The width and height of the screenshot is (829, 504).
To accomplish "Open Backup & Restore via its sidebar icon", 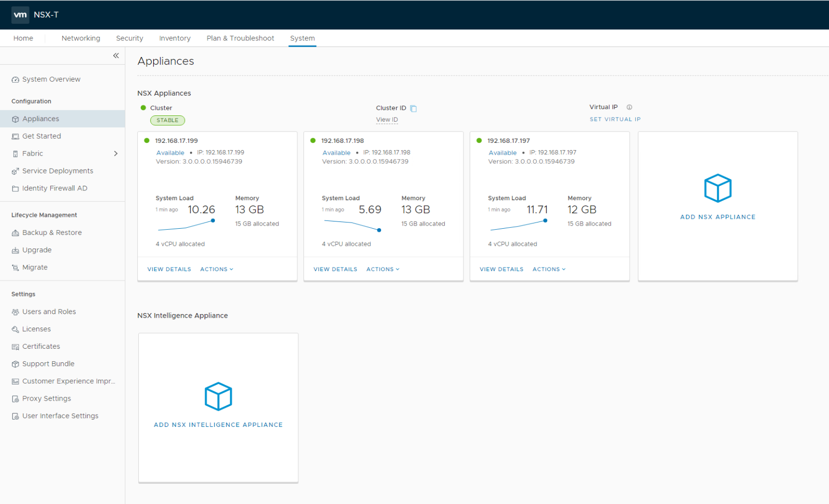I will (x=15, y=232).
